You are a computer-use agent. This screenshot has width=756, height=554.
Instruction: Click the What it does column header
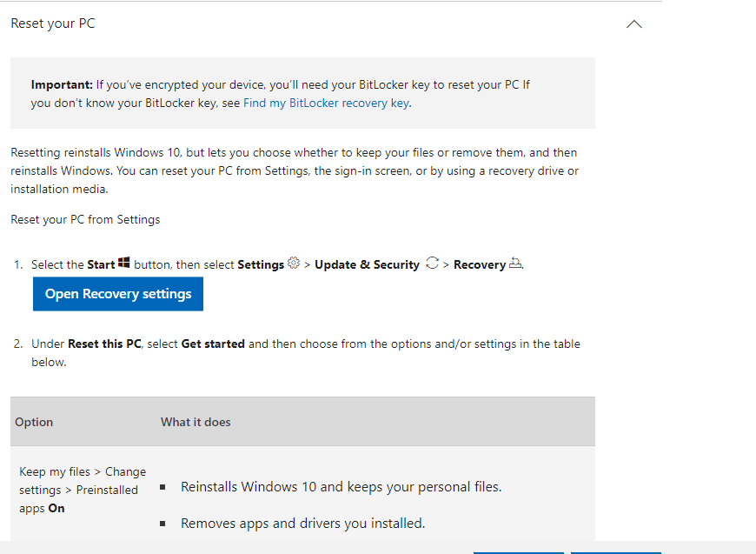[196, 422]
